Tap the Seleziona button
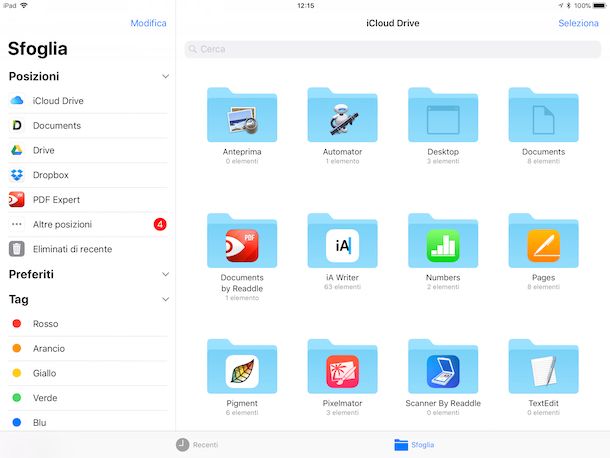This screenshot has height=458, width=610. pyautogui.click(x=578, y=23)
